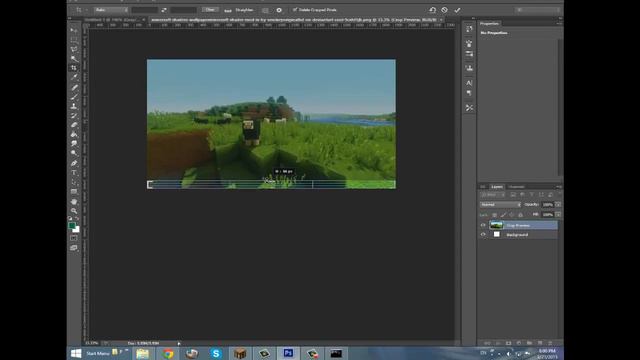Open the workspace switcher dropdown
The height and width of the screenshot is (360, 640).
pyautogui.click(x=538, y=10)
